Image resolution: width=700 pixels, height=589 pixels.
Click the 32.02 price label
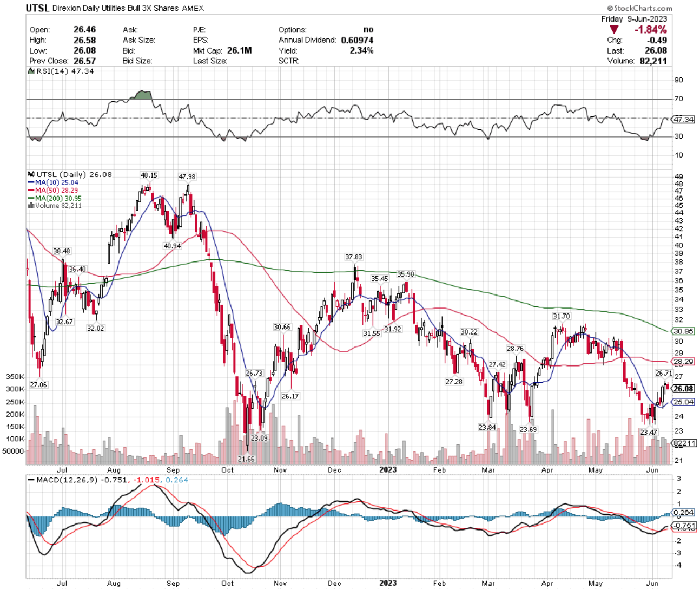[x=96, y=328]
